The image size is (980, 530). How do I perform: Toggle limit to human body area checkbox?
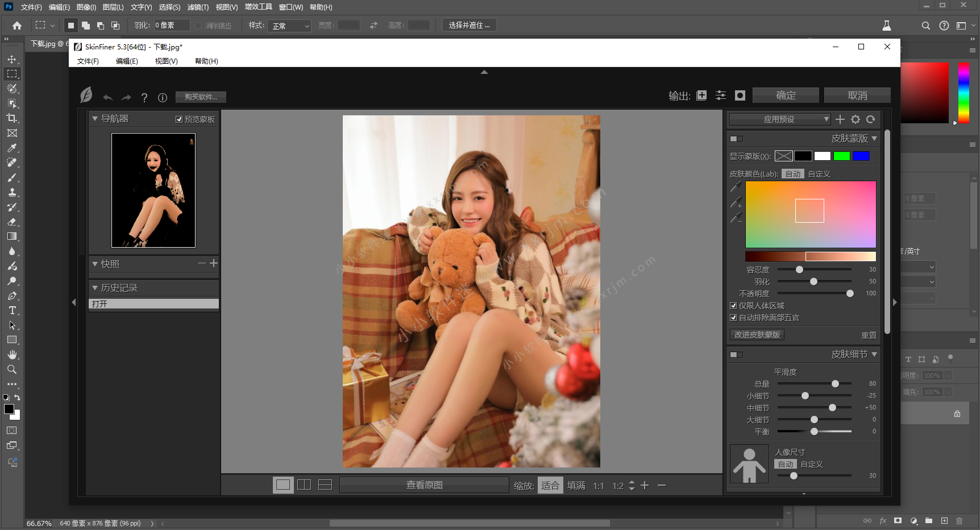(733, 306)
